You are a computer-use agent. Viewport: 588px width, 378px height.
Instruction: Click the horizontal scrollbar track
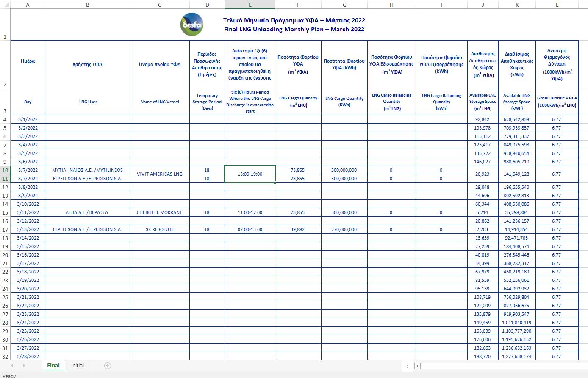click(500, 366)
